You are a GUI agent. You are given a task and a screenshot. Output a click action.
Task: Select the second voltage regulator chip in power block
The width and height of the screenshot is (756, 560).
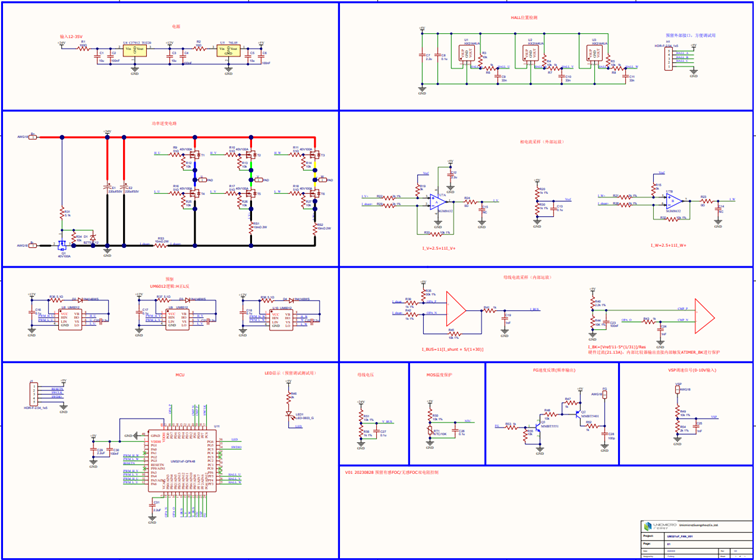[229, 48]
